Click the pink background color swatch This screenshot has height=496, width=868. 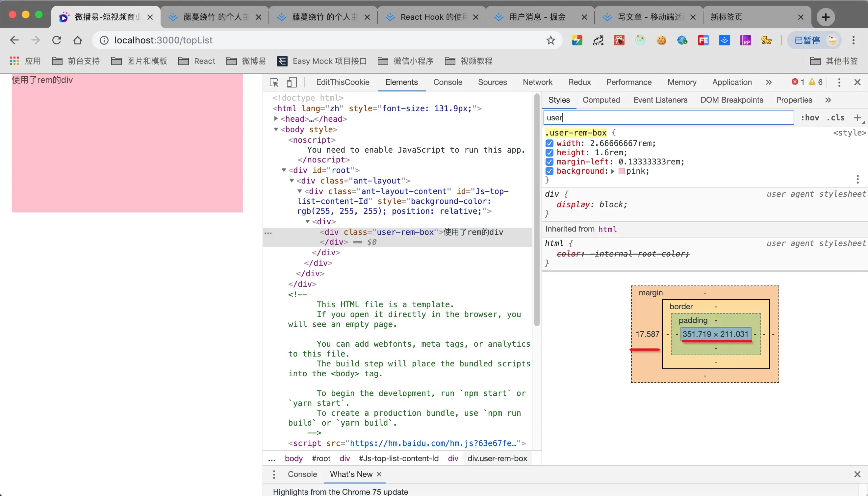622,171
